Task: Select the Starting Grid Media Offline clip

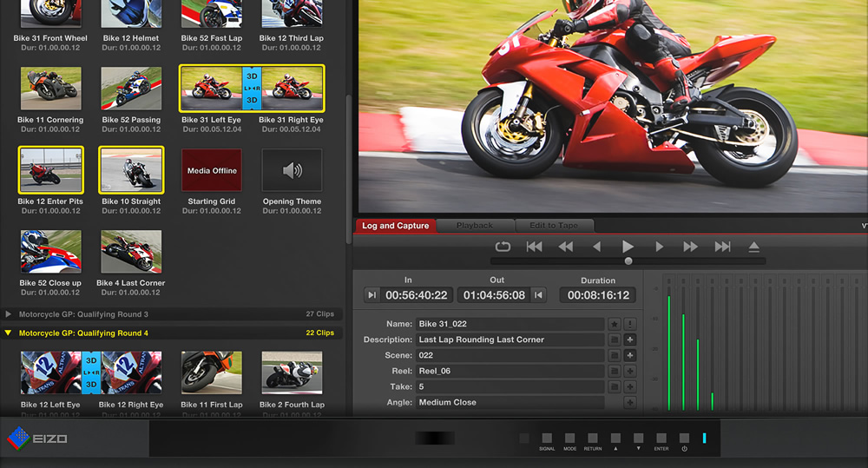Action: click(x=212, y=171)
